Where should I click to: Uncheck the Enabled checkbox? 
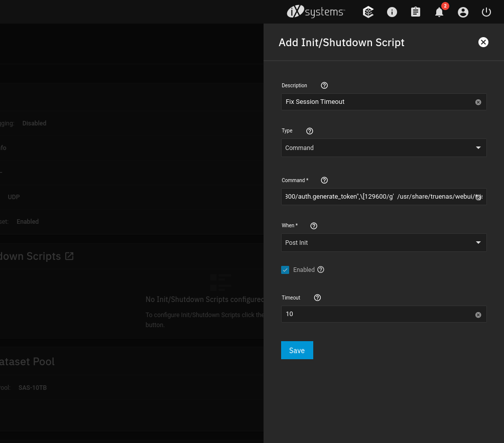coord(285,269)
